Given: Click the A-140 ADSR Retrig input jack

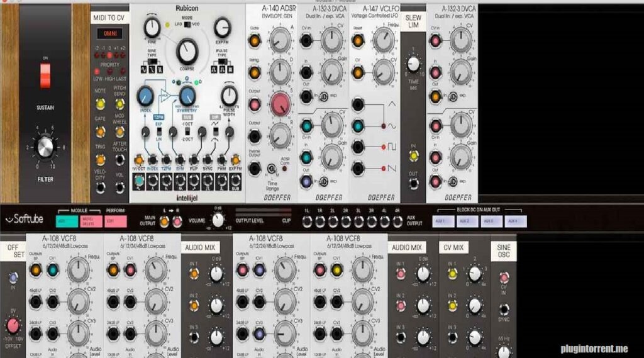Looking at the screenshot, I should [x=254, y=73].
